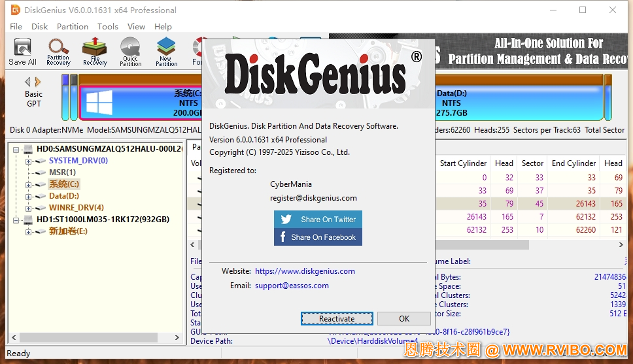Click the Share On Facebook button
The height and width of the screenshot is (364, 633).
point(318,237)
